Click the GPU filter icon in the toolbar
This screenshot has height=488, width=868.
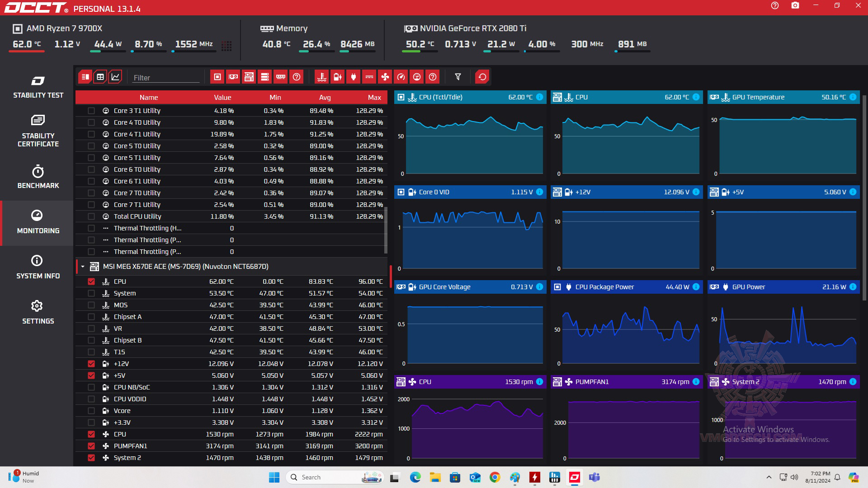[x=233, y=77]
